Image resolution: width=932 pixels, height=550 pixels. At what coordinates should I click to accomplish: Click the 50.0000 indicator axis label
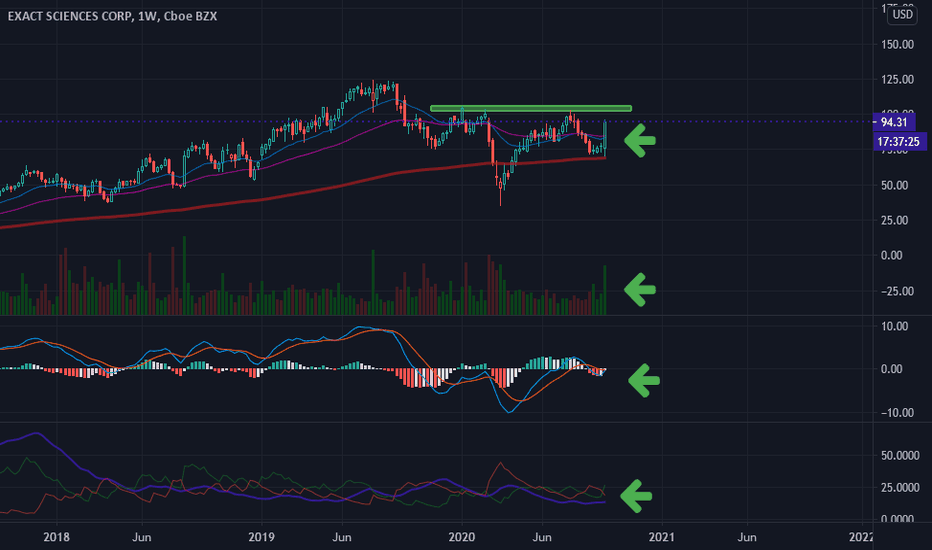click(900, 455)
